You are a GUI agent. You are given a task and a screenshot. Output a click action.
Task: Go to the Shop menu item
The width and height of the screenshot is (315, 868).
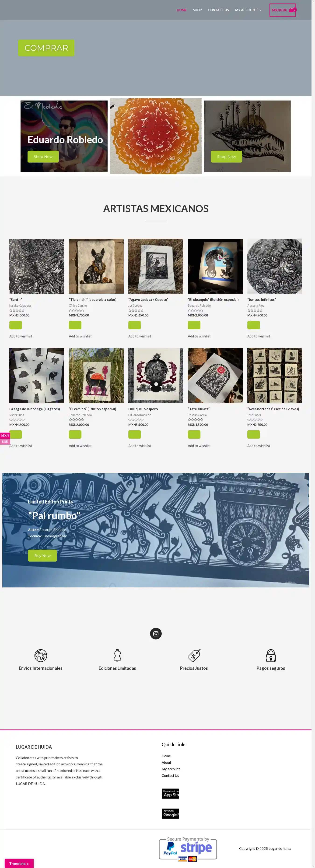click(197, 10)
